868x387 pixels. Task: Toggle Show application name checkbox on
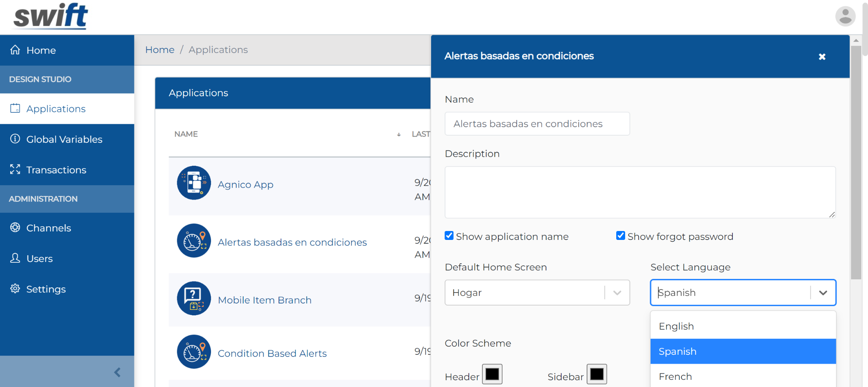tap(449, 236)
